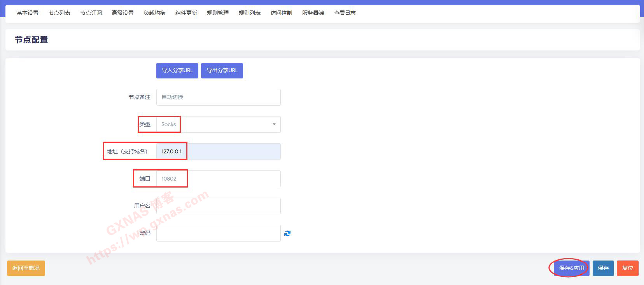This screenshot has height=285, width=644.
Task: View the 查看日志 tab
Action: (345, 13)
